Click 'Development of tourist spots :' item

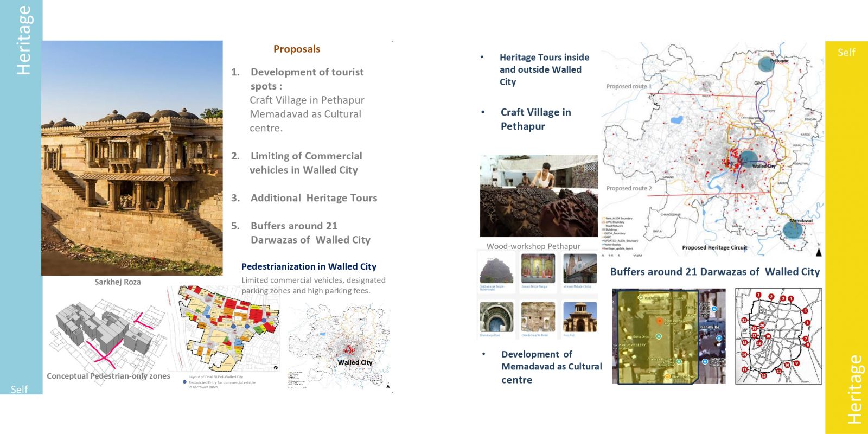[307, 79]
